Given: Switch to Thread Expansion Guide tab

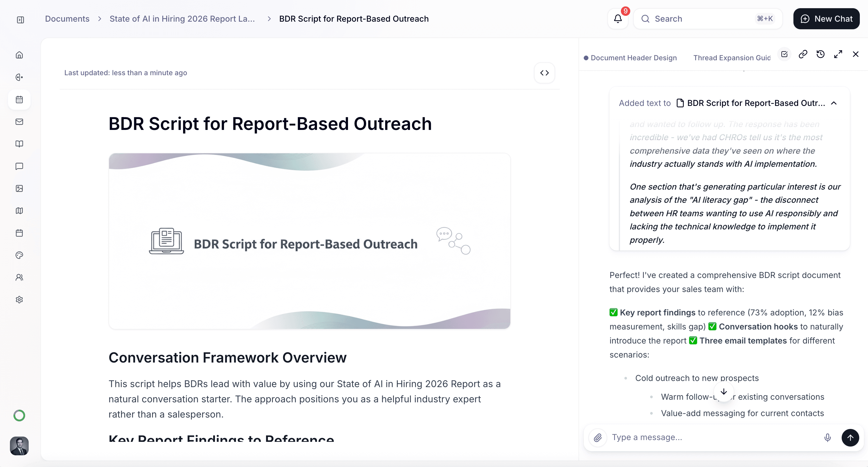Looking at the screenshot, I should (x=731, y=58).
